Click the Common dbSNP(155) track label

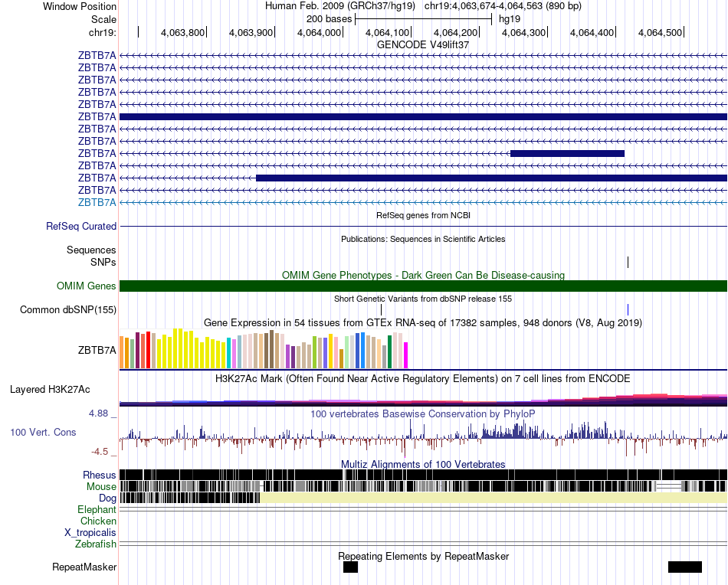(68, 309)
